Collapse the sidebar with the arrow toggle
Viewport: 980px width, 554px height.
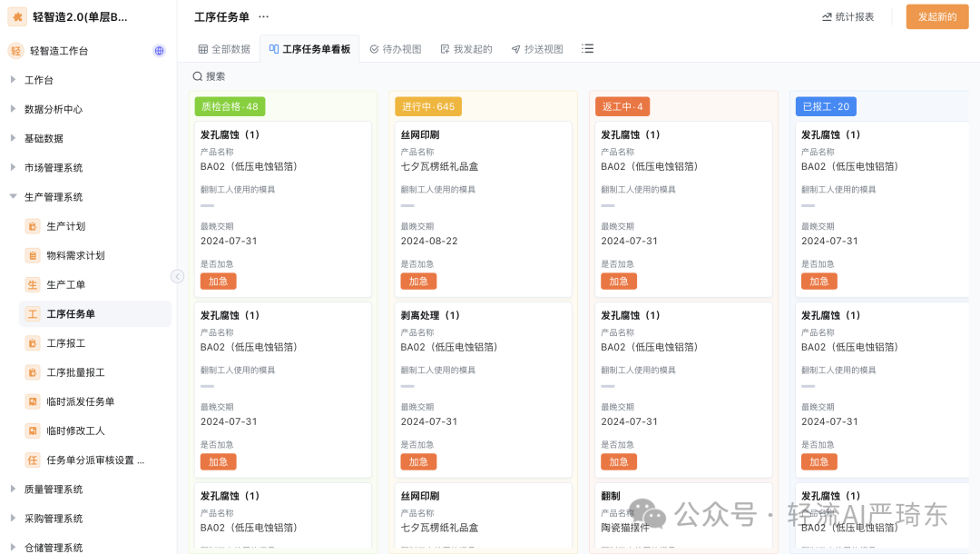point(178,276)
